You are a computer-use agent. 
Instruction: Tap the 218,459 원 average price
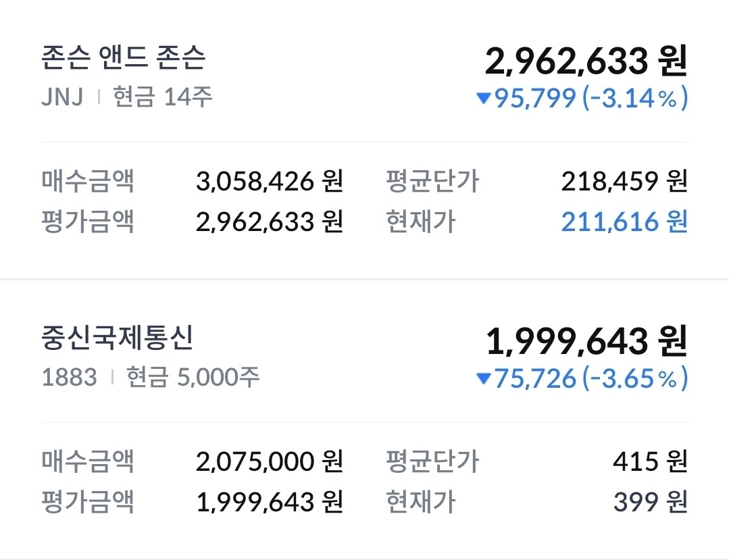(x=624, y=181)
